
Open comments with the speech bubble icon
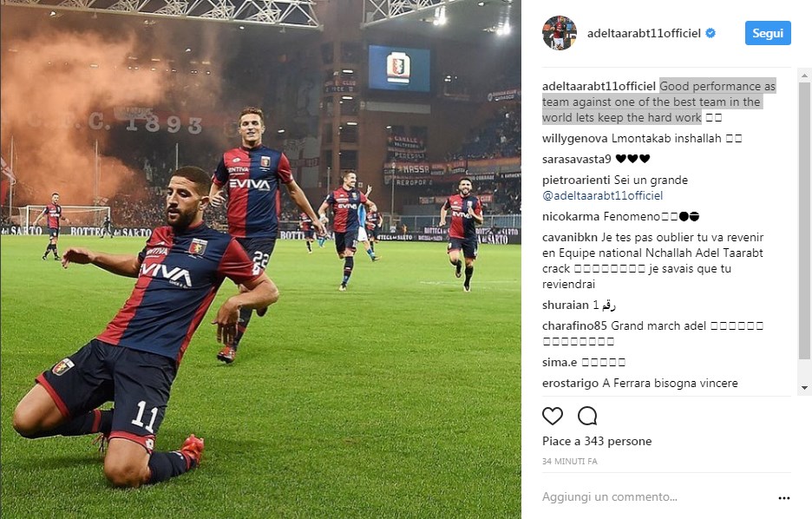click(x=587, y=416)
